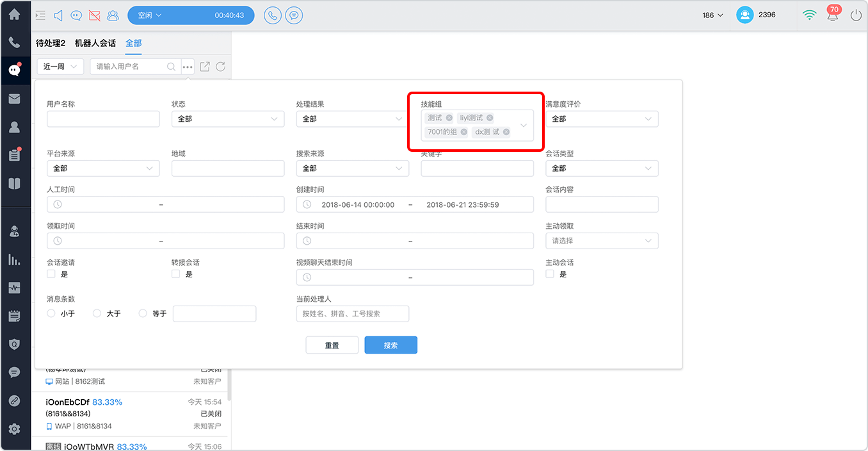Check the 转接会话 checkbox

(x=176, y=274)
